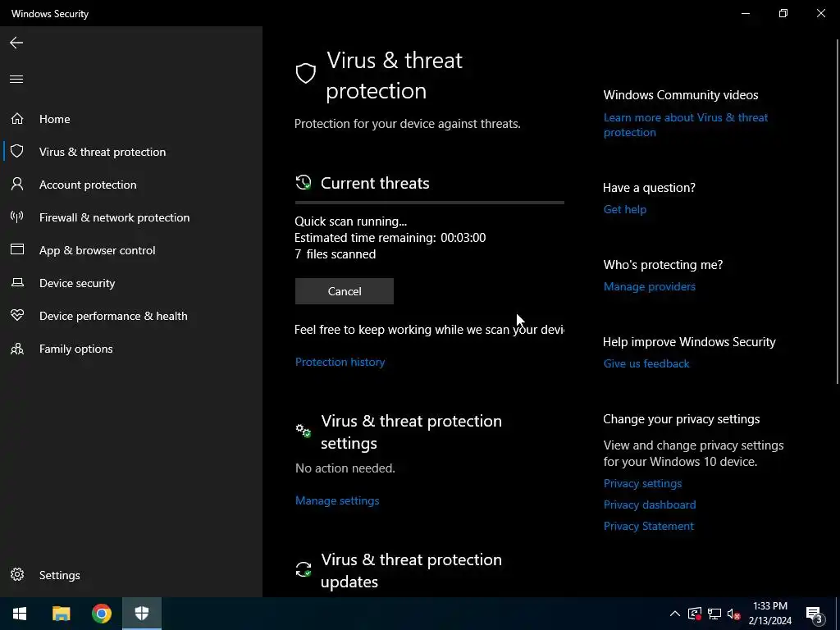Viewport: 840px width, 630px height.
Task: Click the Home house icon
Action: pos(17,118)
